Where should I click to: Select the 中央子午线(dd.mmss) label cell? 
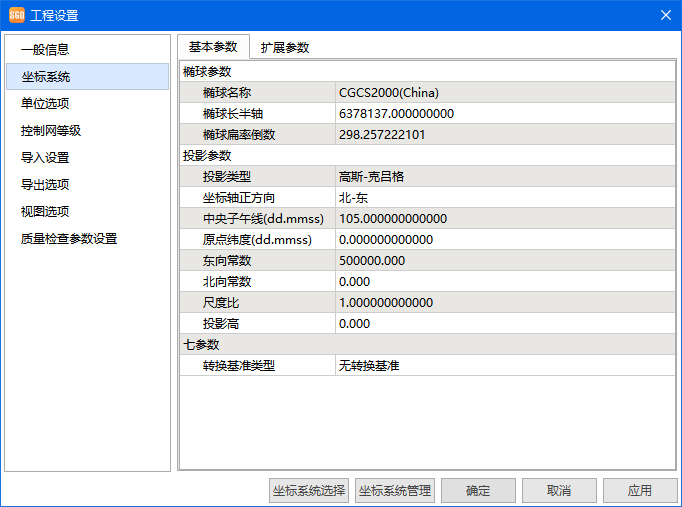click(257, 218)
